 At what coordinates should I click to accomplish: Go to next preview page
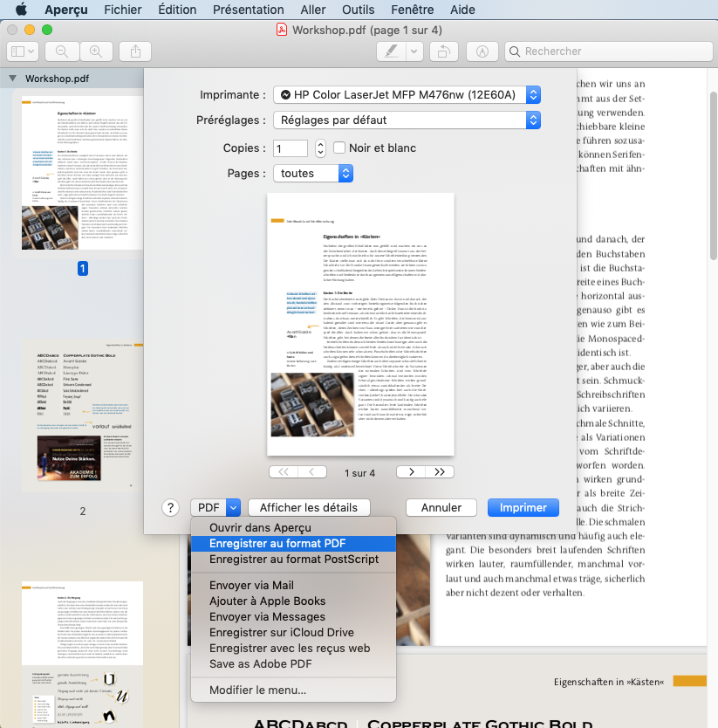411,472
